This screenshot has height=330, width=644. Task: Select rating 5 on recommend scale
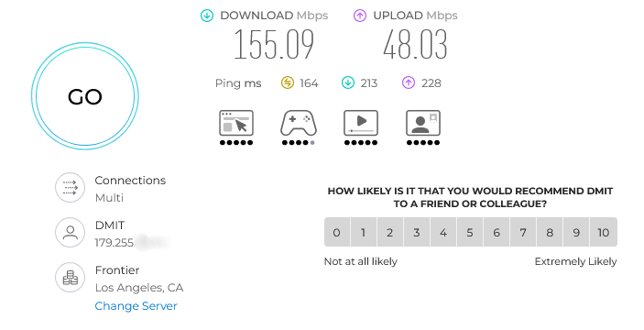click(470, 232)
